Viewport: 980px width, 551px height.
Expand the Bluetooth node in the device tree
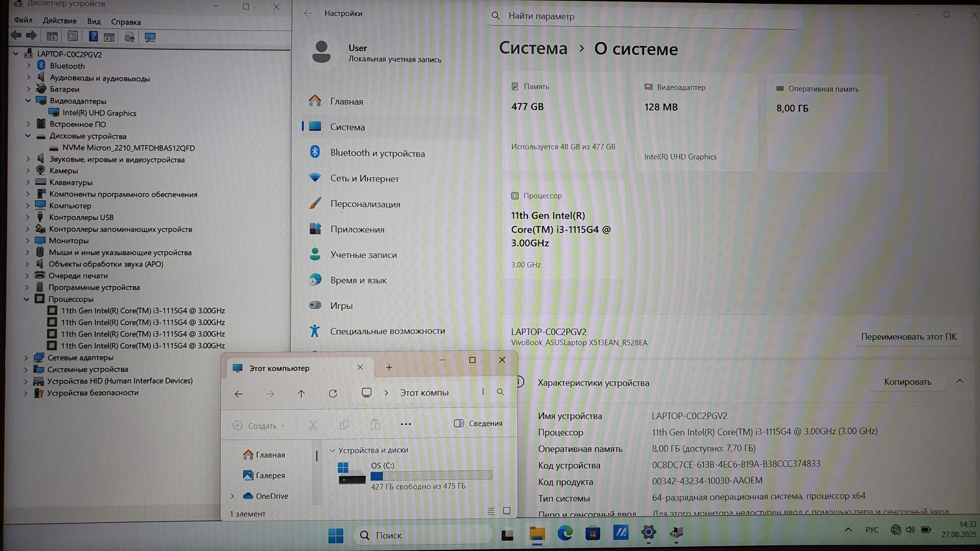tap(28, 66)
